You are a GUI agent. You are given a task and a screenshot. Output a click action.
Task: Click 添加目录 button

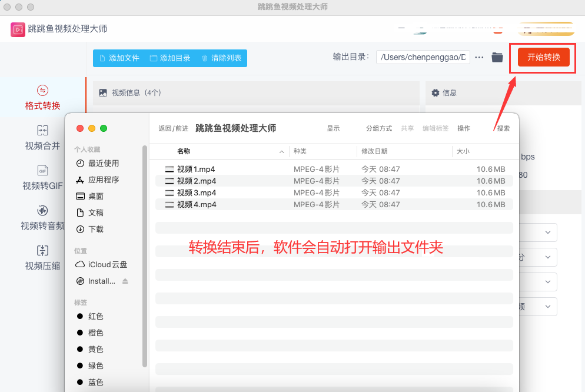[x=170, y=58]
